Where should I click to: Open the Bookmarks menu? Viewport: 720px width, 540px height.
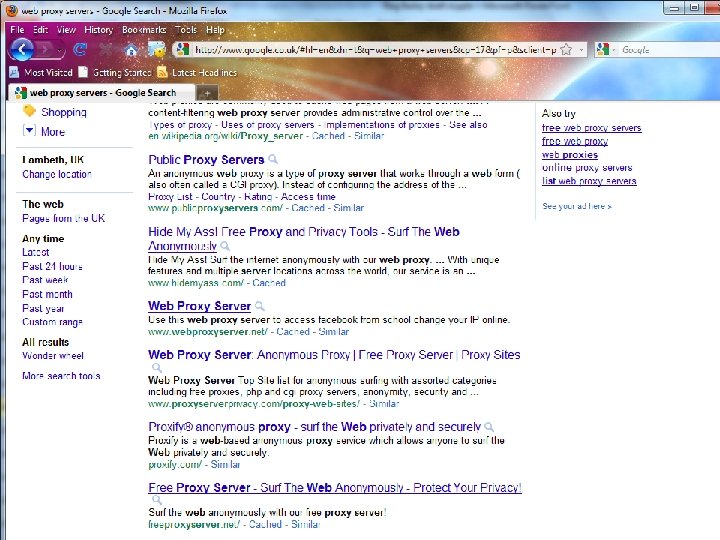pyautogui.click(x=144, y=30)
